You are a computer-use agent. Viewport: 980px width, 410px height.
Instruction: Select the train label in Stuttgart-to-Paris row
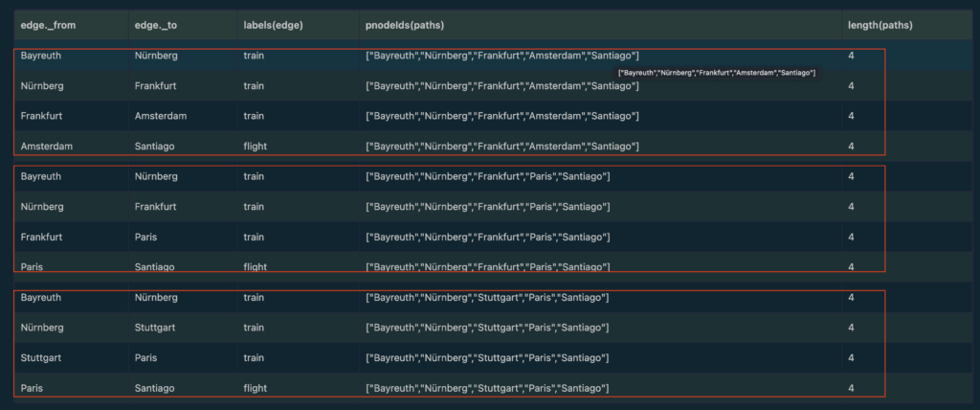point(254,357)
